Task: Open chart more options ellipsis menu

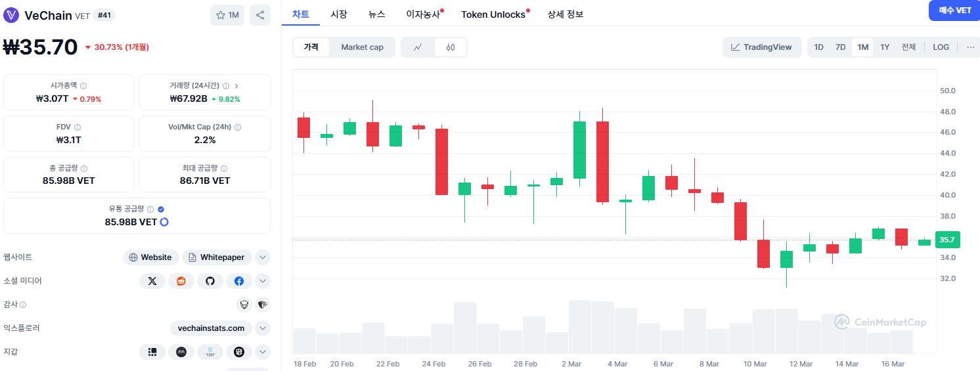Action: [x=970, y=47]
